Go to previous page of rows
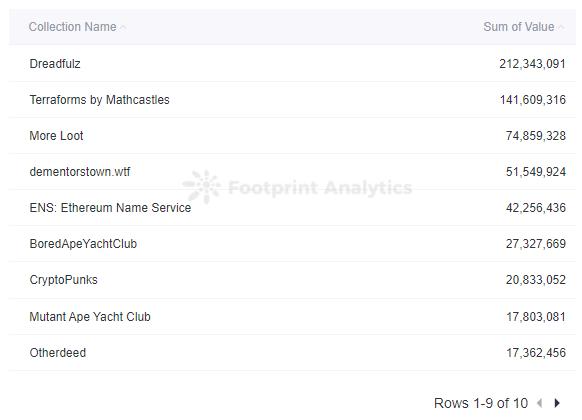 point(540,403)
